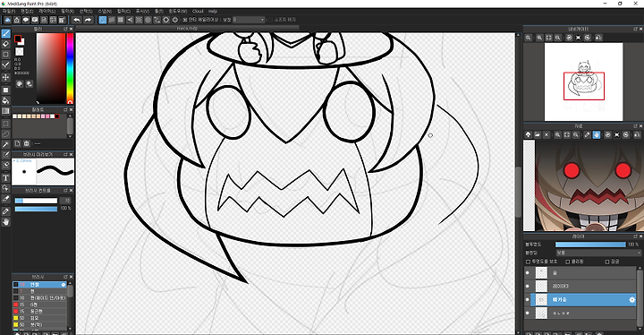Select the Gradient tool
The width and height of the screenshot is (644, 335).
tap(5, 111)
